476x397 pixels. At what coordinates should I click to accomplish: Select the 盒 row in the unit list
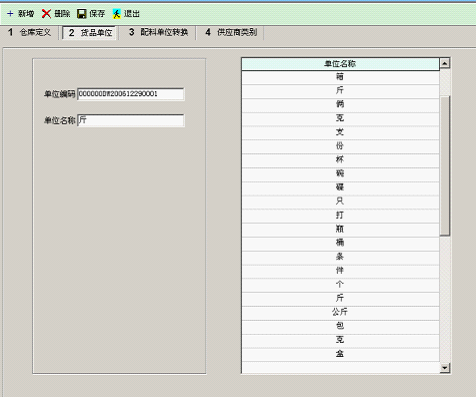click(x=340, y=354)
